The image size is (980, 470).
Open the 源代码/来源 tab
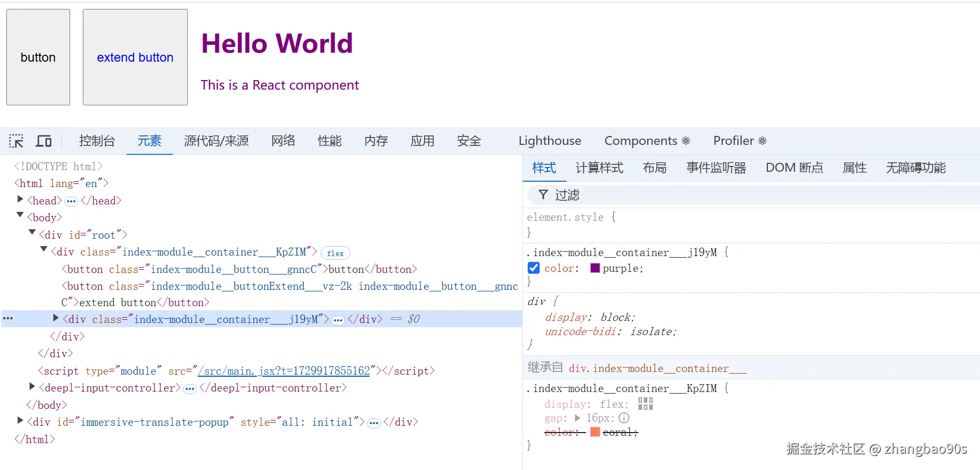pyautogui.click(x=216, y=141)
